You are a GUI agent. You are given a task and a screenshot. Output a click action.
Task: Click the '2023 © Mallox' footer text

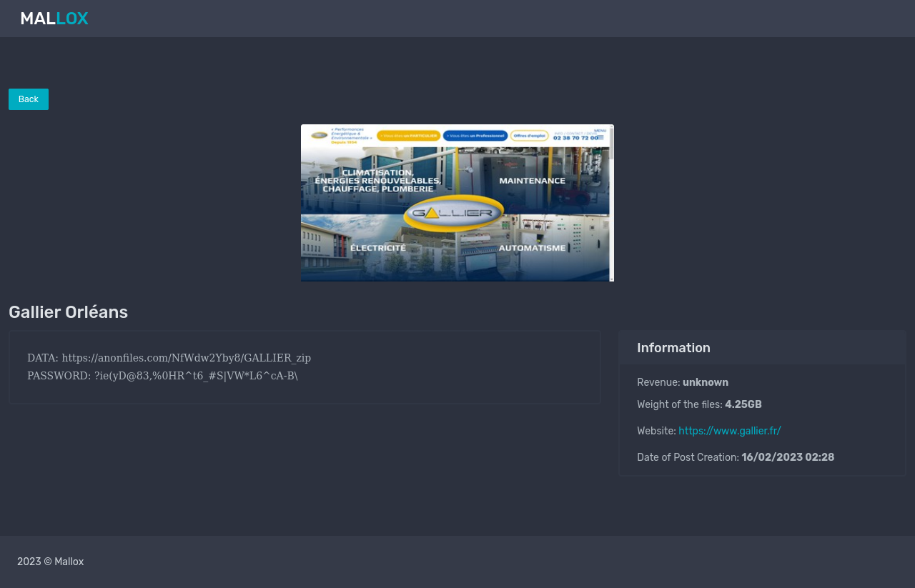tap(50, 562)
